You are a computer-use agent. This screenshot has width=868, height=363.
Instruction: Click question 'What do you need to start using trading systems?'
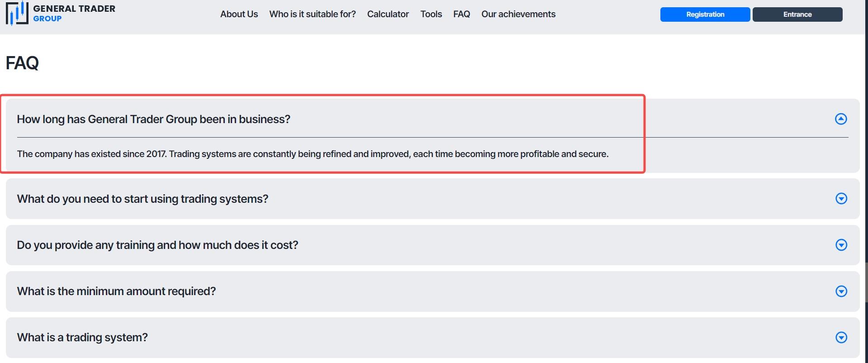(x=142, y=199)
